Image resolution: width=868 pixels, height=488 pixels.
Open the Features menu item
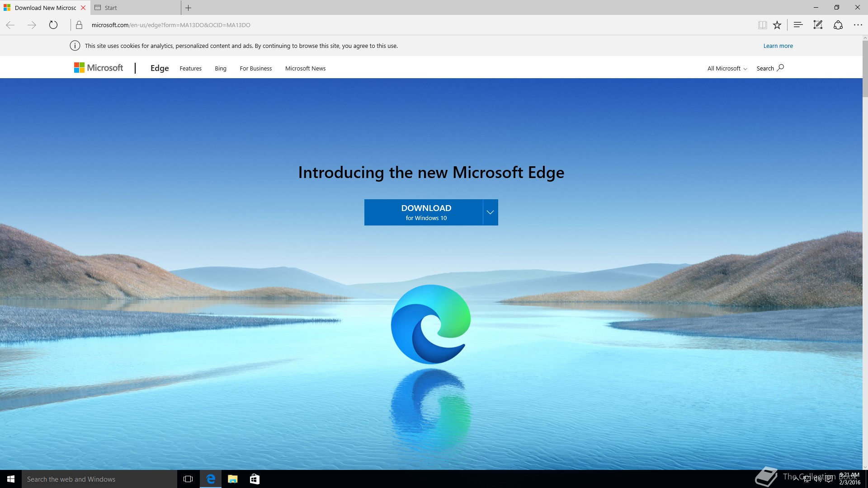pyautogui.click(x=190, y=68)
